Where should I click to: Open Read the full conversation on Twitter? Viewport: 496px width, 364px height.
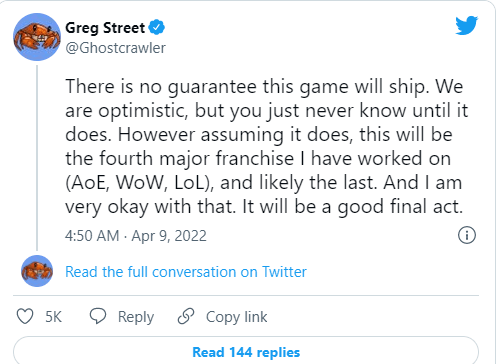coord(186,272)
